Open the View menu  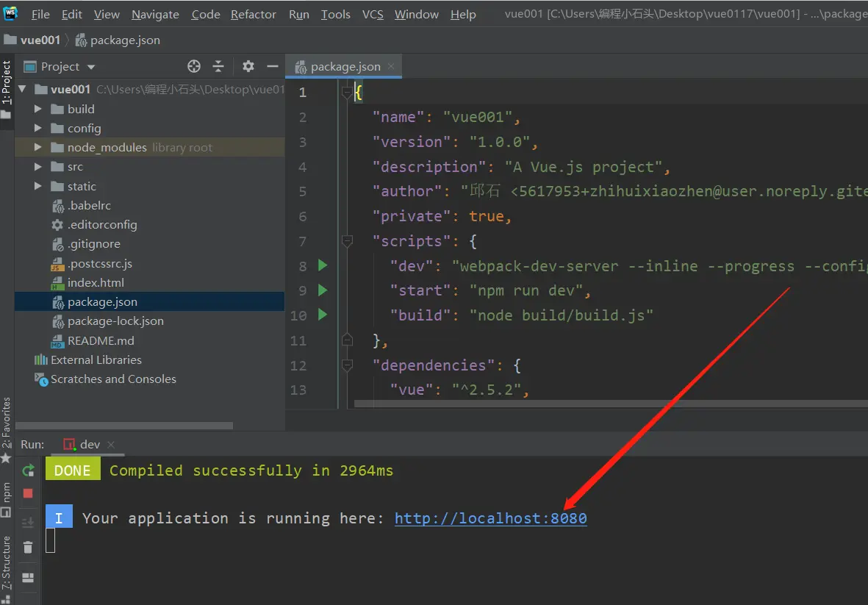[x=107, y=15]
